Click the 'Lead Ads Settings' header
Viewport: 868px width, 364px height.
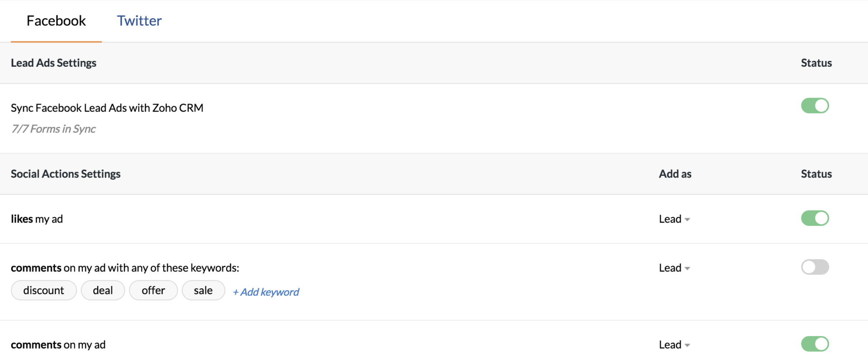(54, 63)
